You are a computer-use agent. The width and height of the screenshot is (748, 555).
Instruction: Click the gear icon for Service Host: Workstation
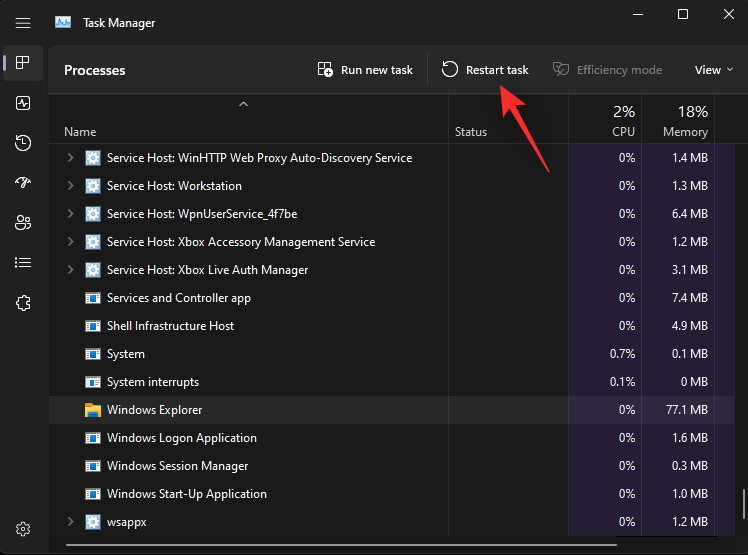coord(93,186)
